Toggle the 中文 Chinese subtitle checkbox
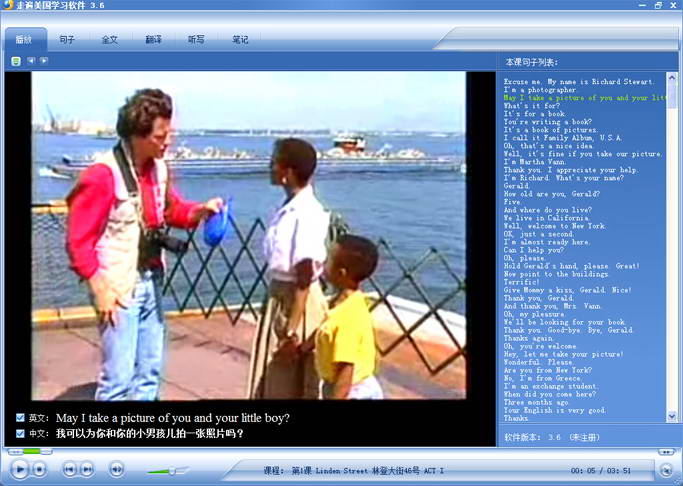The width and height of the screenshot is (683, 486). click(20, 433)
